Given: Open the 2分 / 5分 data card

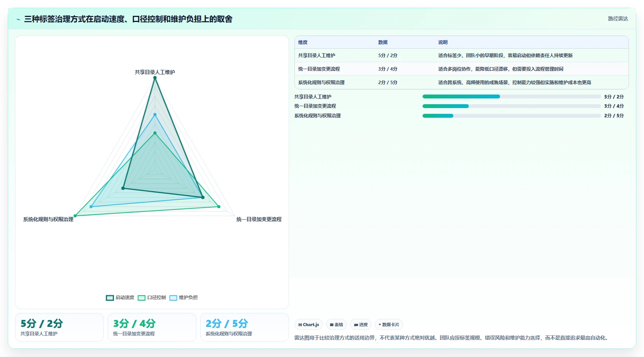Looking at the screenshot, I should (245, 327).
